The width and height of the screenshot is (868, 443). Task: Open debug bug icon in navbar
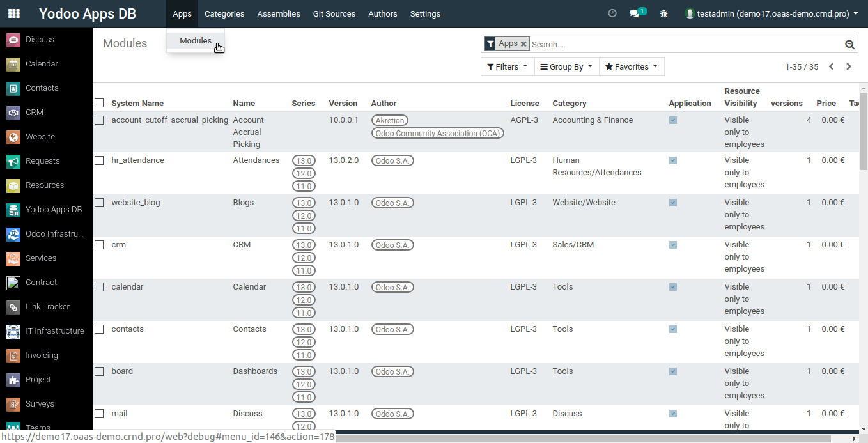coord(663,13)
